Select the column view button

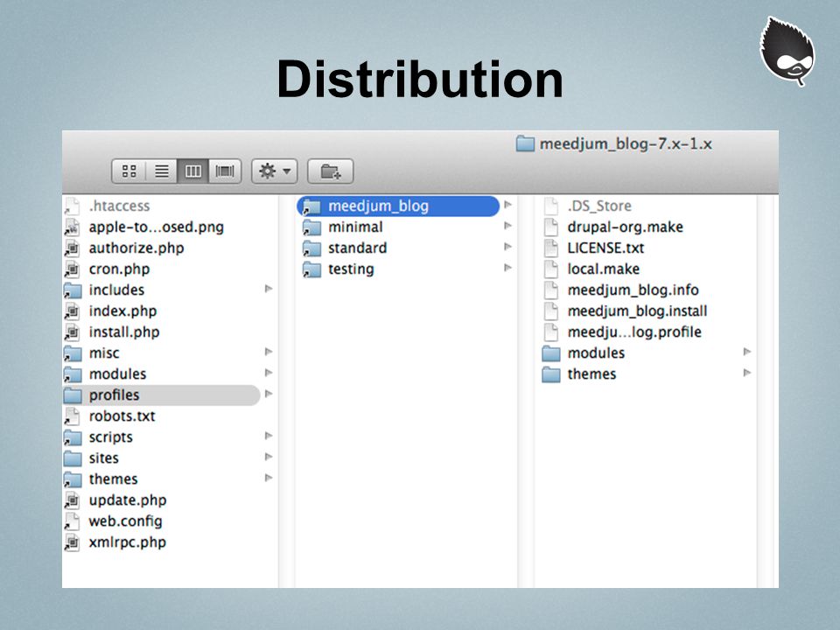(x=192, y=171)
